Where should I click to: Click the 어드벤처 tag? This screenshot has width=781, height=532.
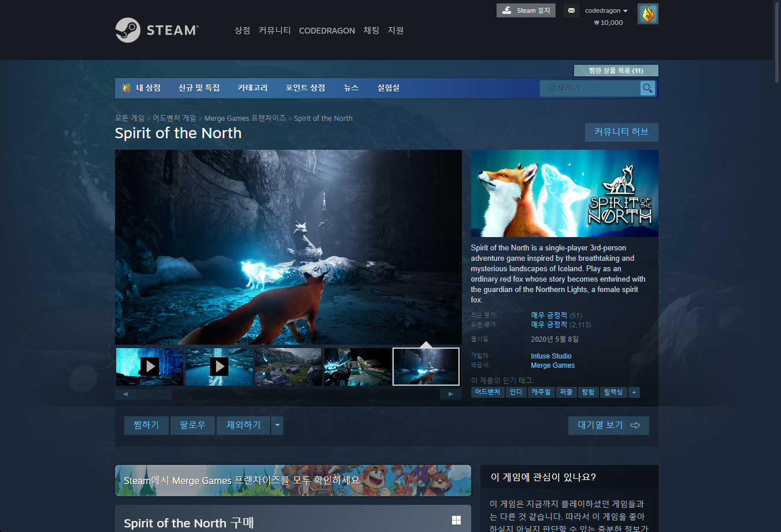[x=487, y=393]
